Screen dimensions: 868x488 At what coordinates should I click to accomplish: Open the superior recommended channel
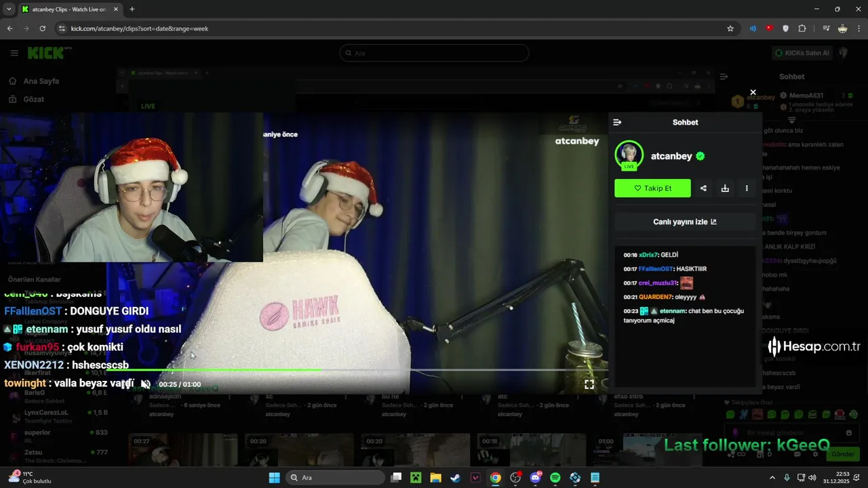[x=58, y=436]
